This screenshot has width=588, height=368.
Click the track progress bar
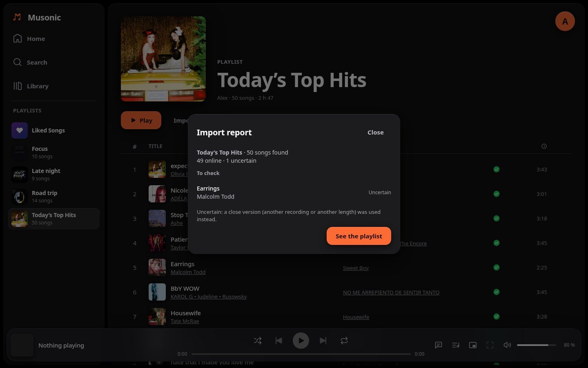click(x=301, y=354)
